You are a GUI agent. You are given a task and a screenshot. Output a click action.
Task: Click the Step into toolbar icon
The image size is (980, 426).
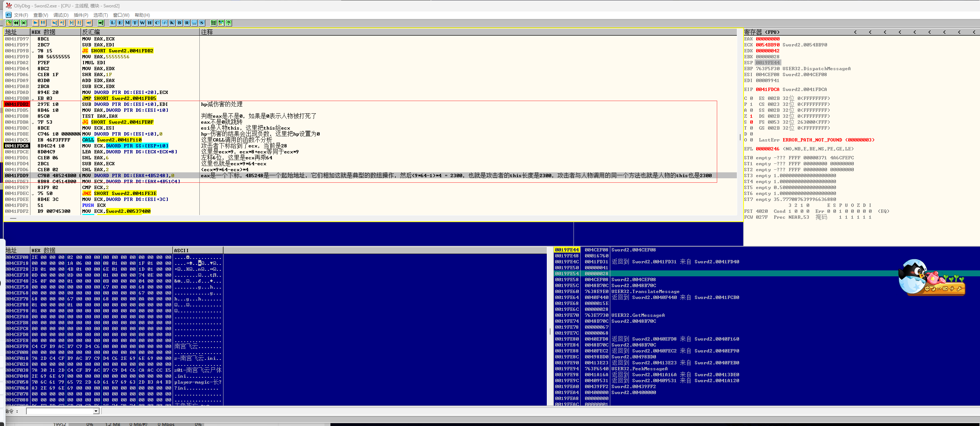(55, 23)
